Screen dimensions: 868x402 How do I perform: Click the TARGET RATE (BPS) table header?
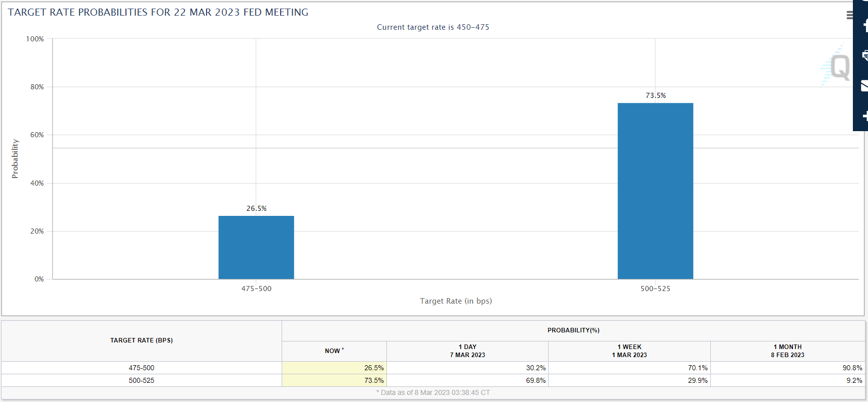(142, 340)
